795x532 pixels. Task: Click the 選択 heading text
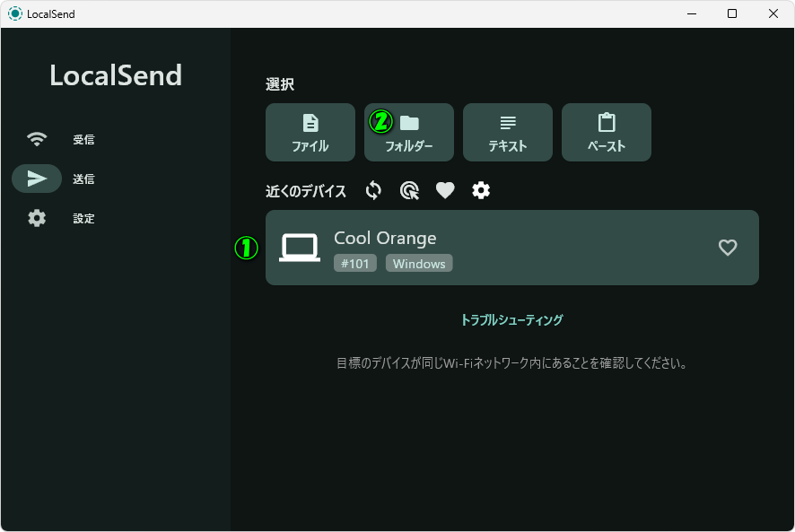coord(280,84)
